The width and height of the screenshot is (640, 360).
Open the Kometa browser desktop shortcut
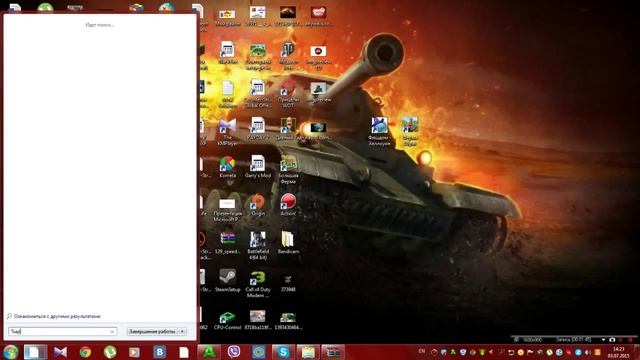coord(227,167)
